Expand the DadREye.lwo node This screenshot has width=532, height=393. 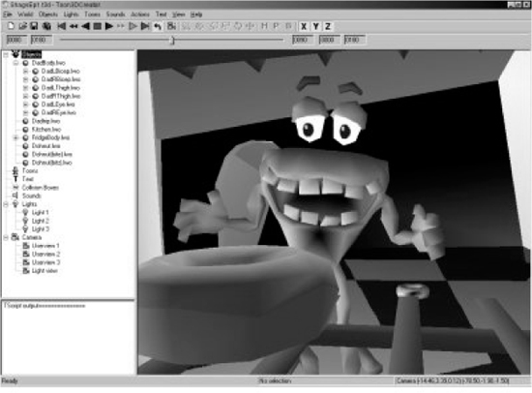click(25, 113)
